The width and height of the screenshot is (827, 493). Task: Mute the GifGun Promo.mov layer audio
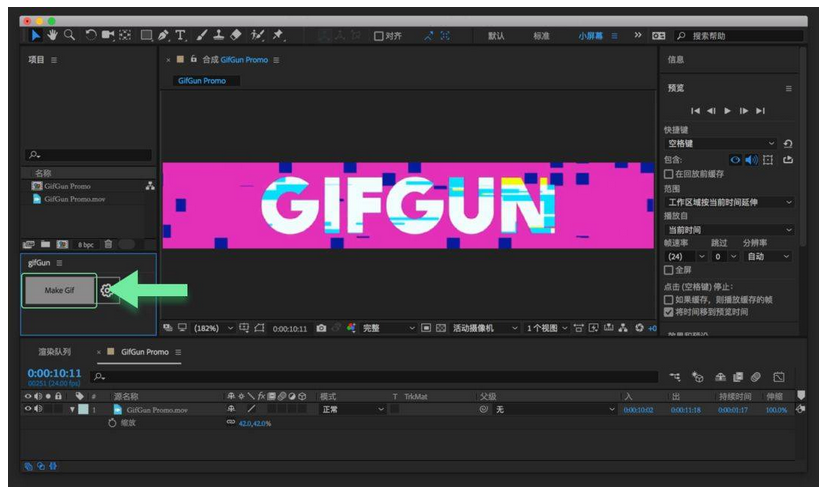click(38, 409)
